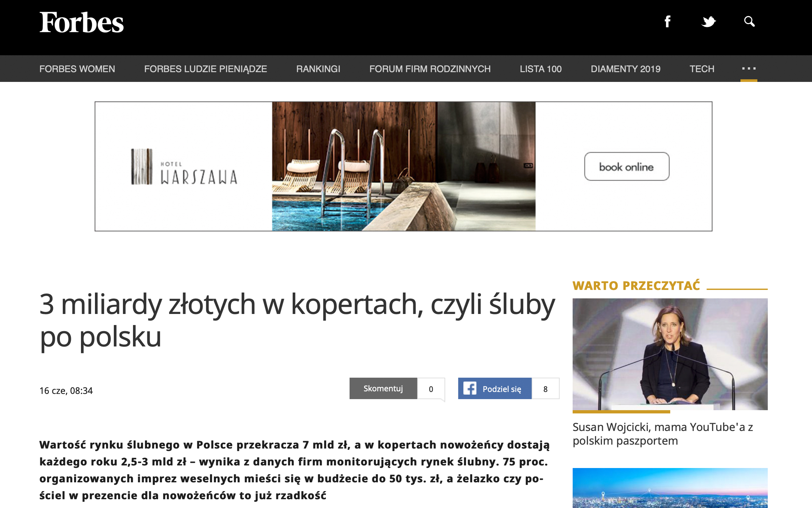Share article with Podziel się button

click(494, 388)
